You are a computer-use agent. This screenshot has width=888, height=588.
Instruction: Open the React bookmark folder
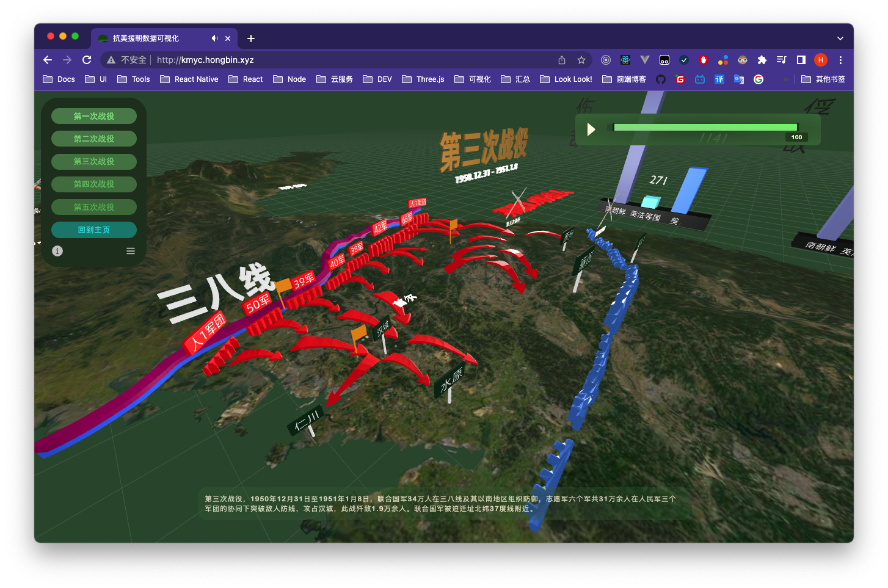coord(246,79)
